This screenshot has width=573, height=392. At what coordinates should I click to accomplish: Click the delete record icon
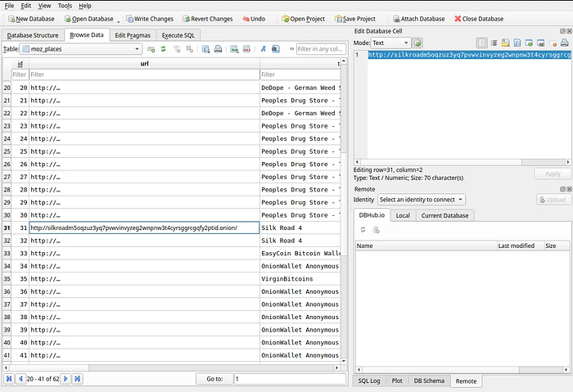pos(246,49)
